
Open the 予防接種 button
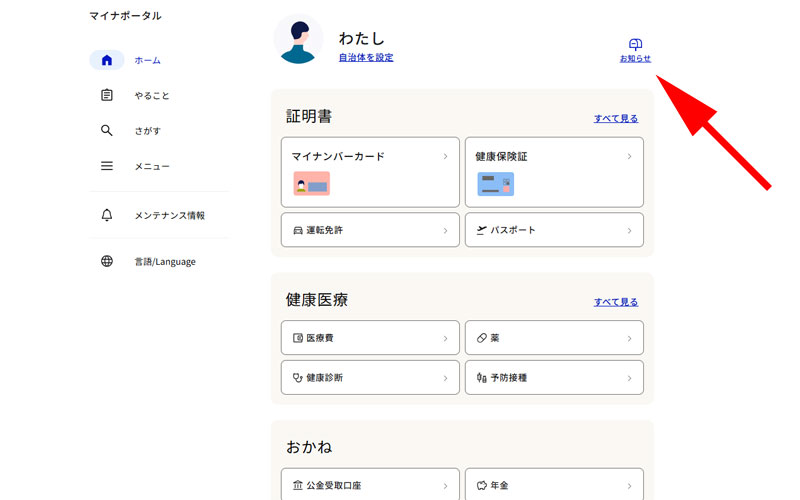554,378
